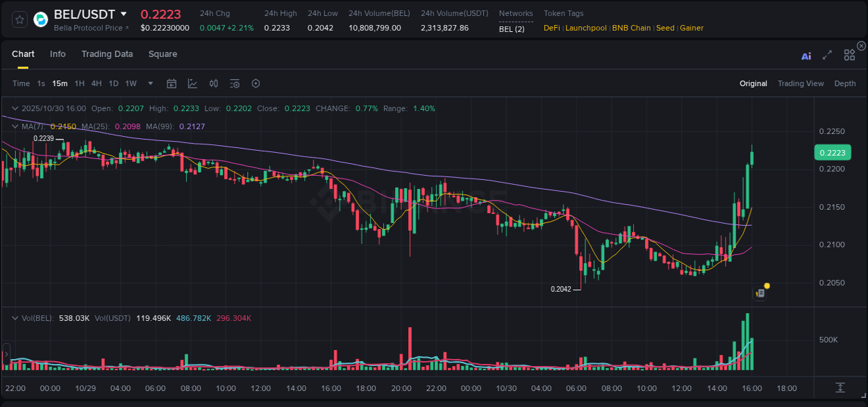Image resolution: width=868 pixels, height=407 pixels.
Task: Switch to the Trading Data tab
Action: pos(107,54)
